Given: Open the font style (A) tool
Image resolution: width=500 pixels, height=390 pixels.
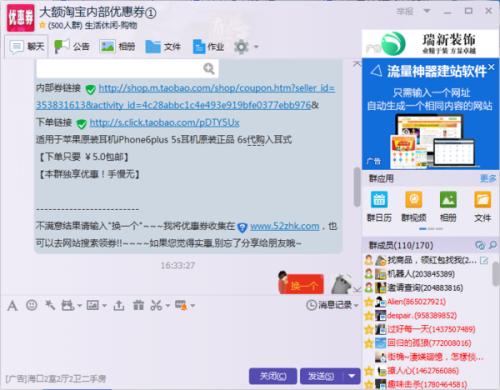Looking at the screenshot, I should tap(12, 305).
